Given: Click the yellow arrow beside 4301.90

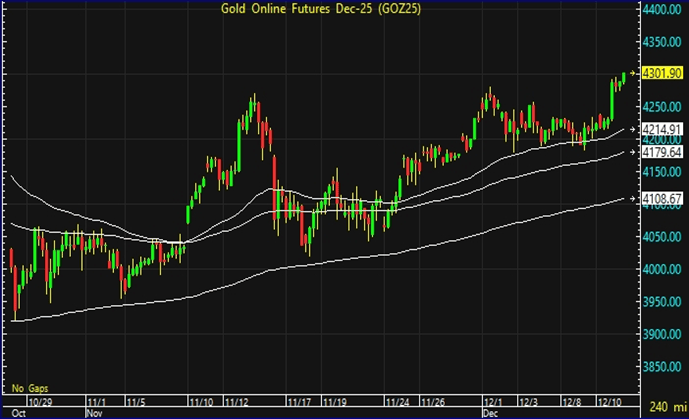Looking at the screenshot, I should (636, 74).
